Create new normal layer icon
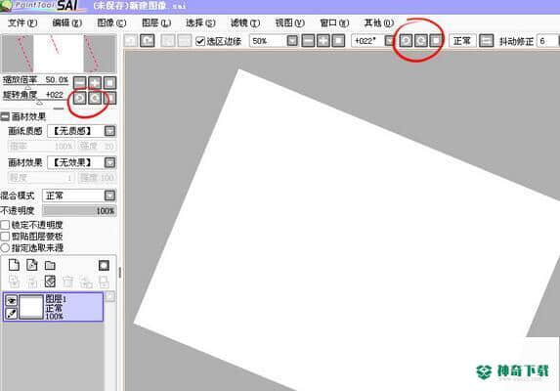The image size is (560, 392). click(14, 265)
